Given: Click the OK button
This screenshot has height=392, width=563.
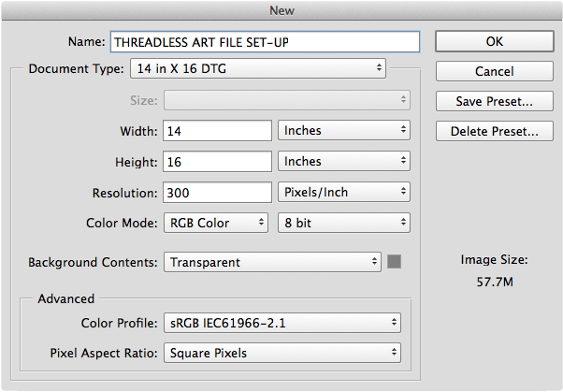Looking at the screenshot, I should point(494,41).
